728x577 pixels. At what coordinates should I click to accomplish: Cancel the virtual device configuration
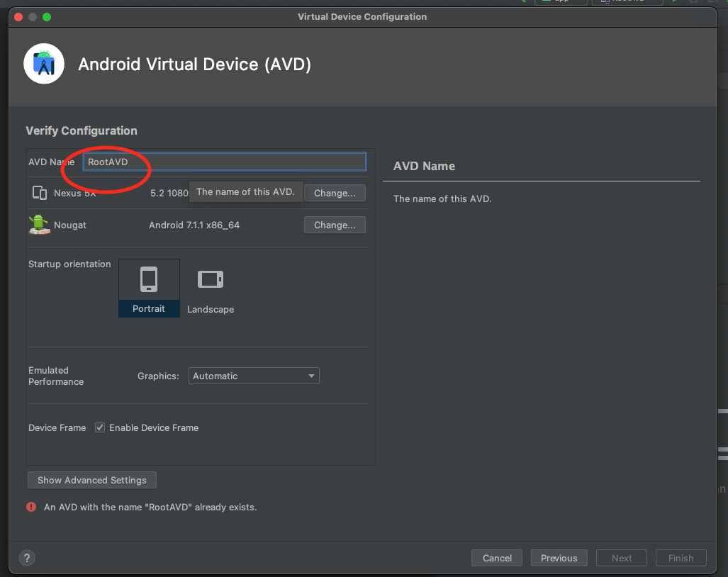(x=497, y=558)
